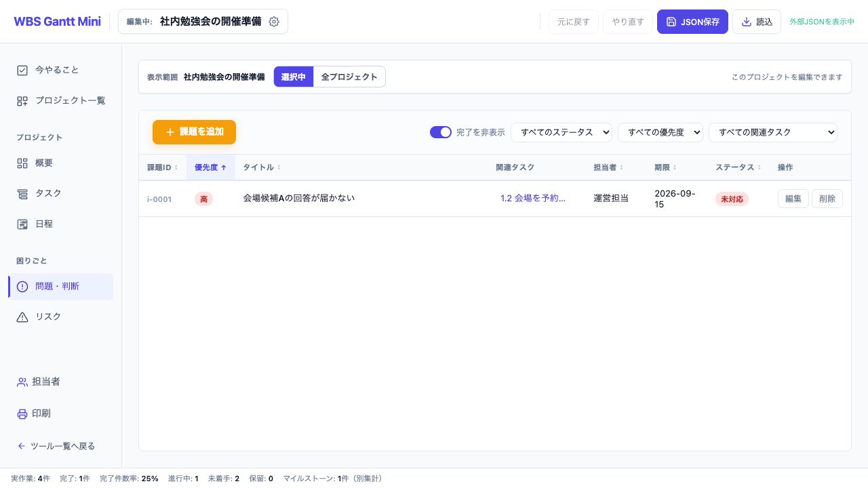Toggle the 完了を非表示 switch
This screenshot has height=488, width=868.
441,132
